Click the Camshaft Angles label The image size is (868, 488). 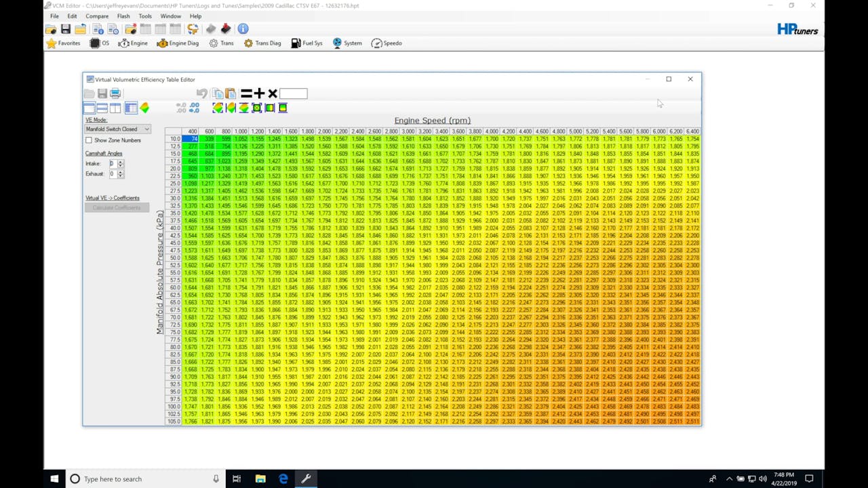[x=104, y=153]
